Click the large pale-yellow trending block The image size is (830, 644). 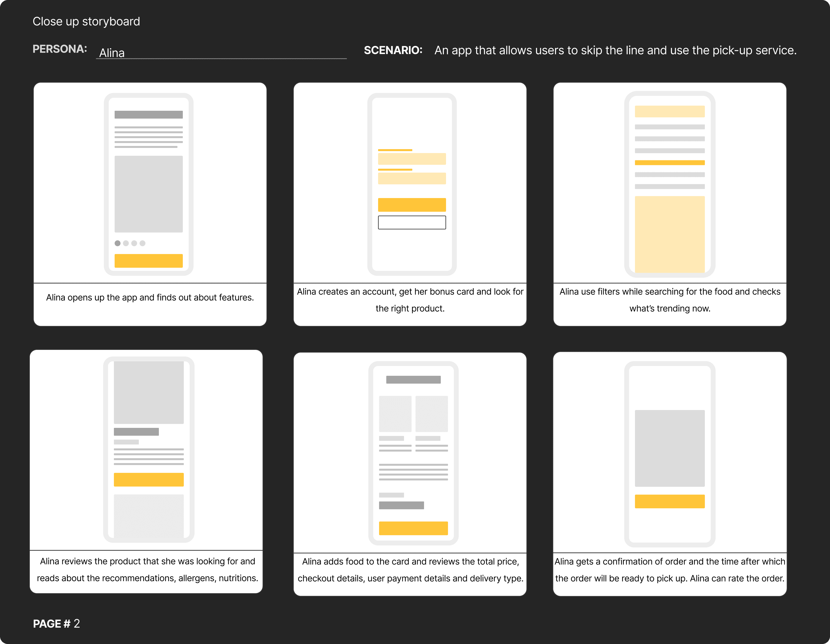tap(670, 234)
